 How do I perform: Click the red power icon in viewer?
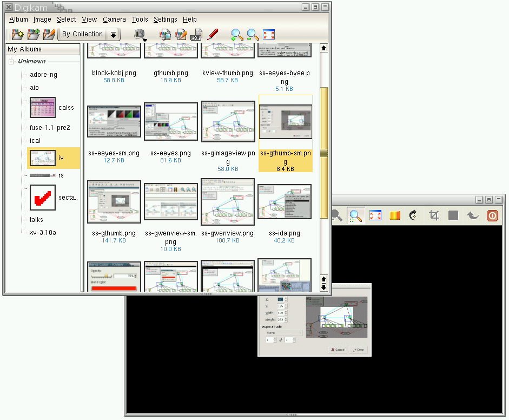pyautogui.click(x=492, y=215)
